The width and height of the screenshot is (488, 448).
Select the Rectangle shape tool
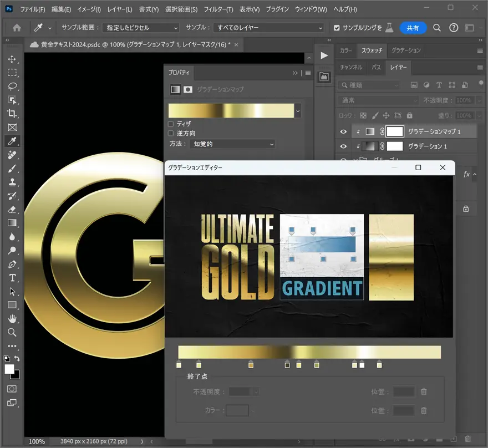(x=12, y=305)
